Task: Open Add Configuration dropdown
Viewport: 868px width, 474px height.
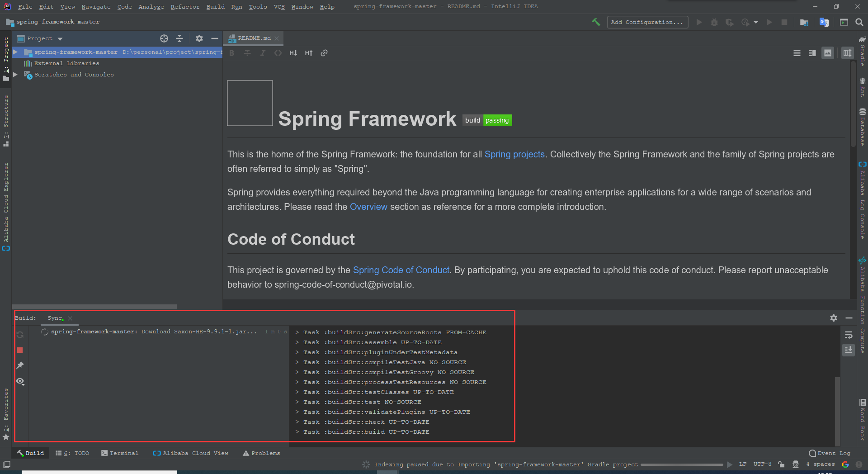Action: click(x=647, y=22)
